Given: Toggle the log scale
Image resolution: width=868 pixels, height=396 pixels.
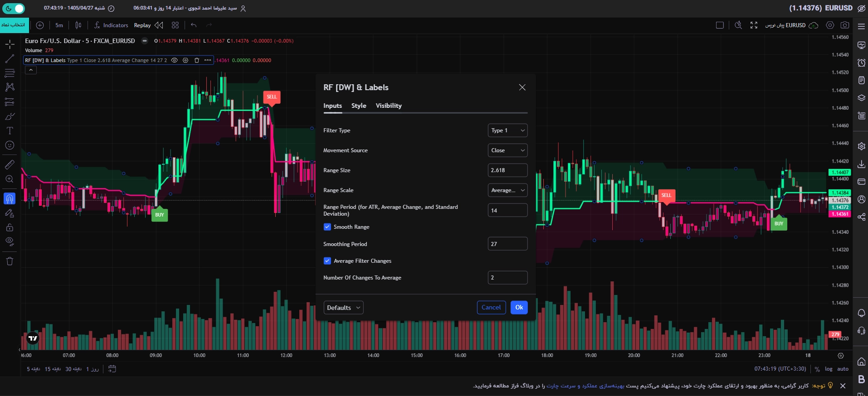Looking at the screenshot, I should [829, 369].
